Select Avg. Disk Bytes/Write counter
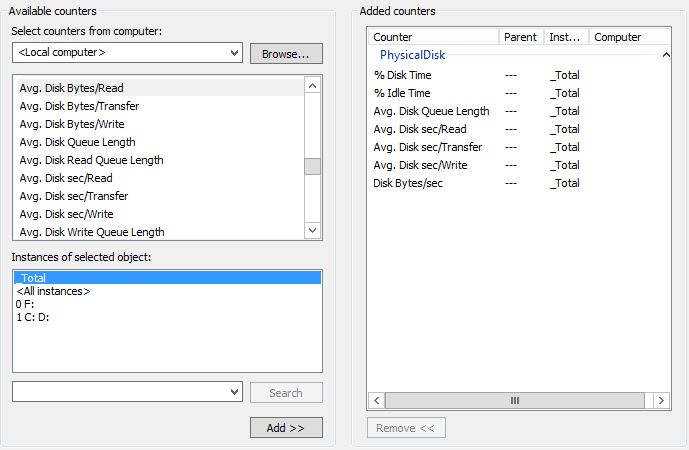Viewport: 689px width, 450px height. tap(161, 124)
